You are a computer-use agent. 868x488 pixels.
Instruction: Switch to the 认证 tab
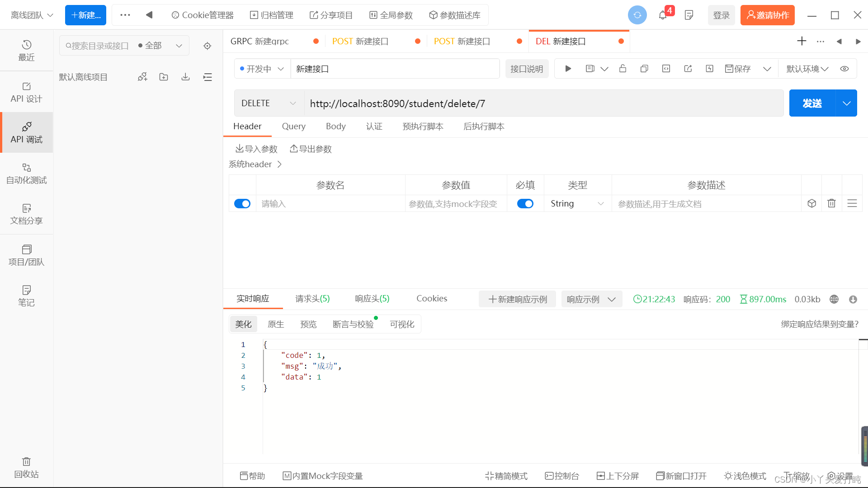pyautogui.click(x=374, y=126)
